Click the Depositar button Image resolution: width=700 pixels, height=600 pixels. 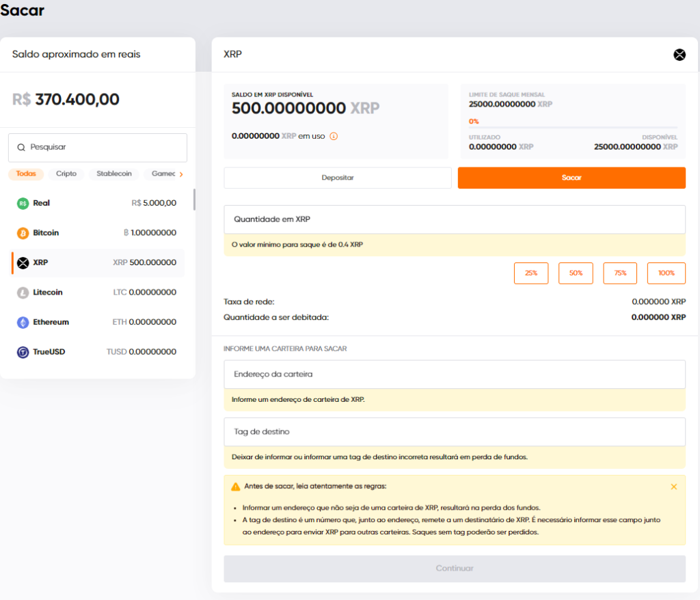[338, 178]
